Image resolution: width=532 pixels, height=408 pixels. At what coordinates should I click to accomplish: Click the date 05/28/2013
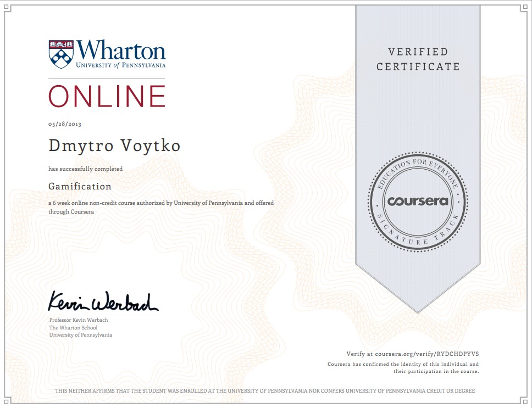(65, 125)
